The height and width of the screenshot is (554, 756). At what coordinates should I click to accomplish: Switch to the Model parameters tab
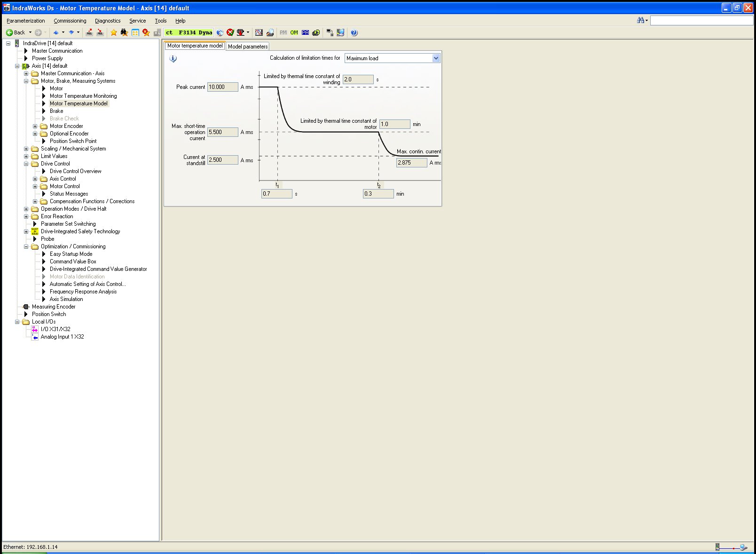pos(247,47)
